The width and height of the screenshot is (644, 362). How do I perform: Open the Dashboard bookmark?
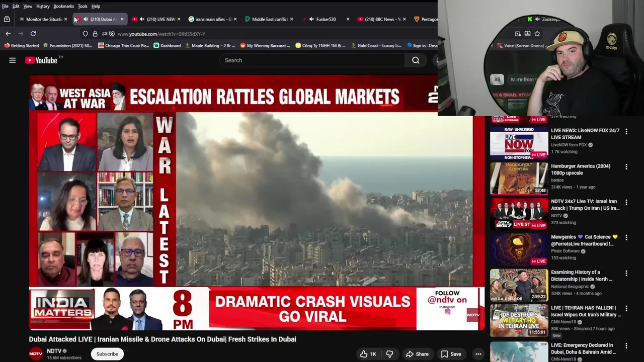click(167, 45)
